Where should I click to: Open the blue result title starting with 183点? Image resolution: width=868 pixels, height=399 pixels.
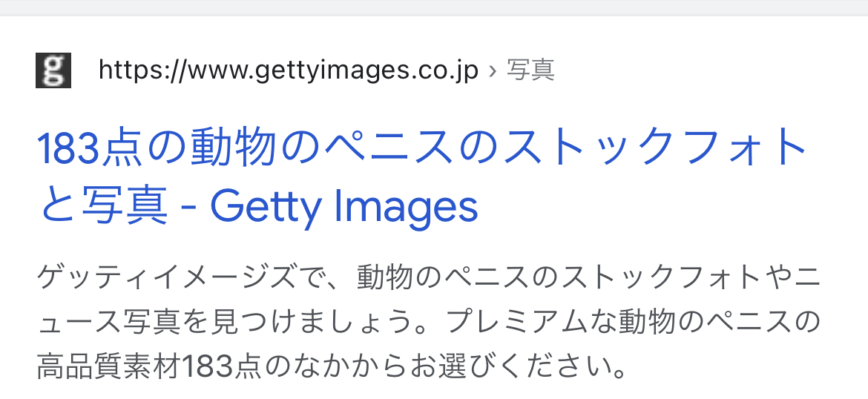click(422, 177)
